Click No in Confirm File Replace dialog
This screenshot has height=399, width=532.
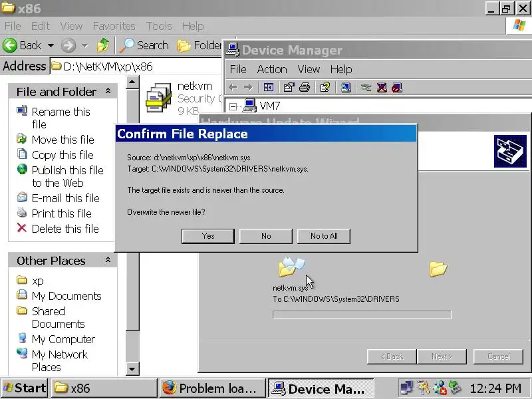coord(266,236)
